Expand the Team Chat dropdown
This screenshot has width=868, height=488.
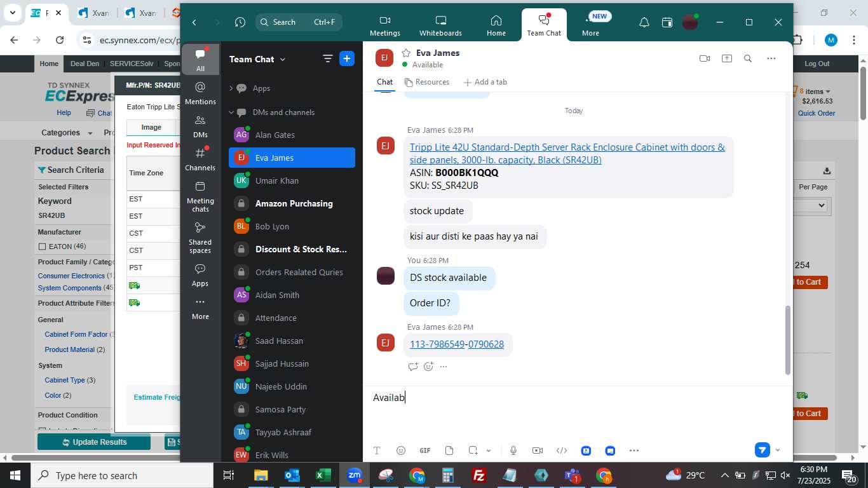pos(257,59)
